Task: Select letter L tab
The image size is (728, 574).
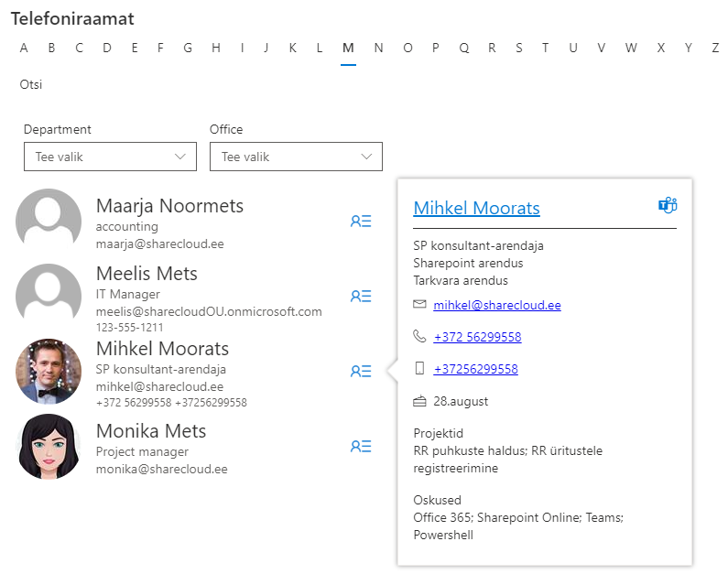Action: (320, 48)
